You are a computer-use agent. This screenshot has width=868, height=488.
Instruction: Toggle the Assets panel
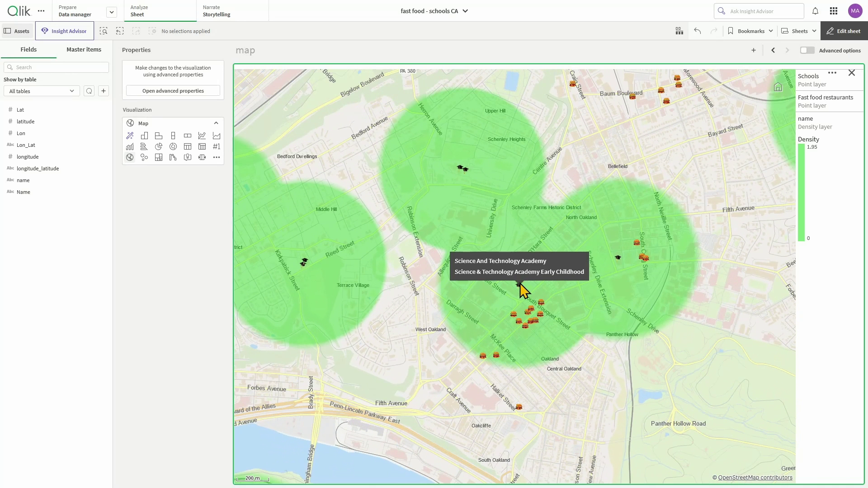click(17, 31)
